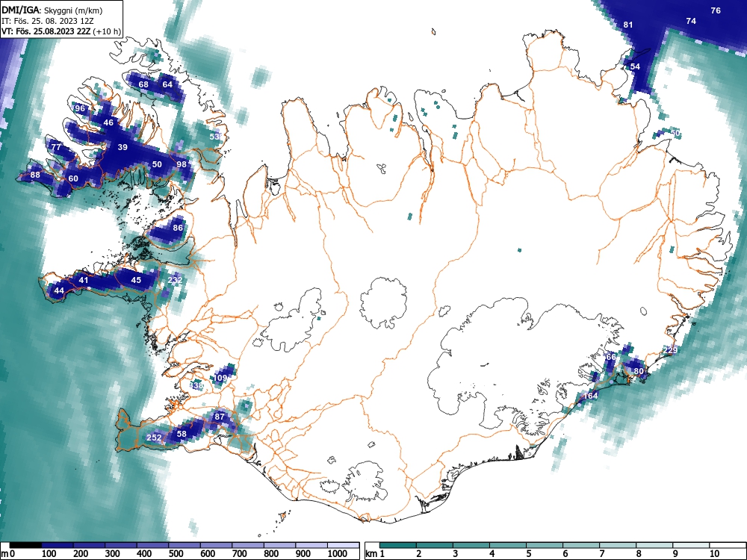The width and height of the screenshot is (747, 560).
Task: Click the visibility value 77 on the map
Action: 56,147
